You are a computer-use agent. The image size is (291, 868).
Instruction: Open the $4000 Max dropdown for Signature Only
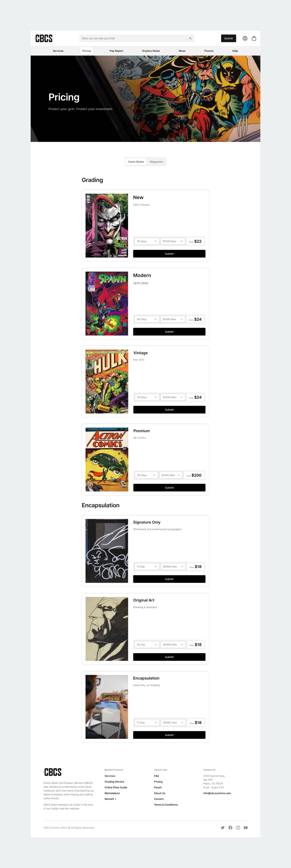173,566
